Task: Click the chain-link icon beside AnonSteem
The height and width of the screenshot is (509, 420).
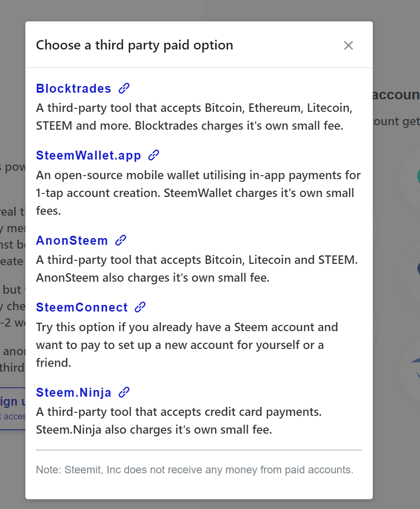Action: 121,241
